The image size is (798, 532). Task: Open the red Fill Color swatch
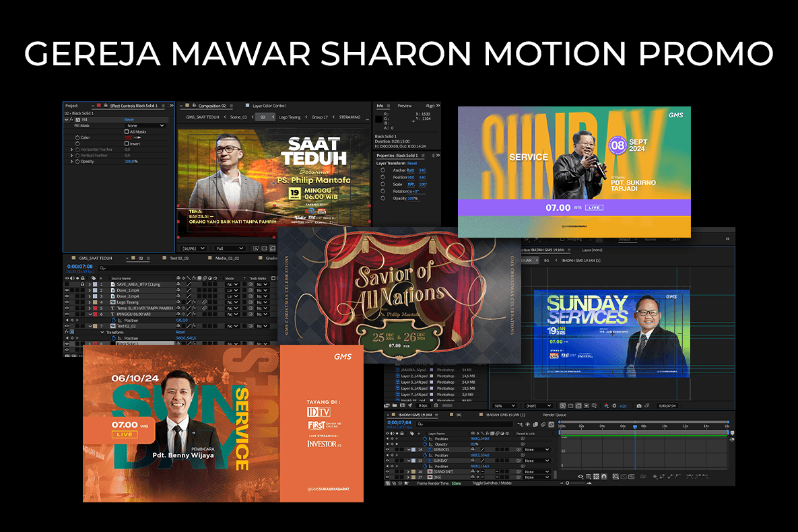coord(128,137)
